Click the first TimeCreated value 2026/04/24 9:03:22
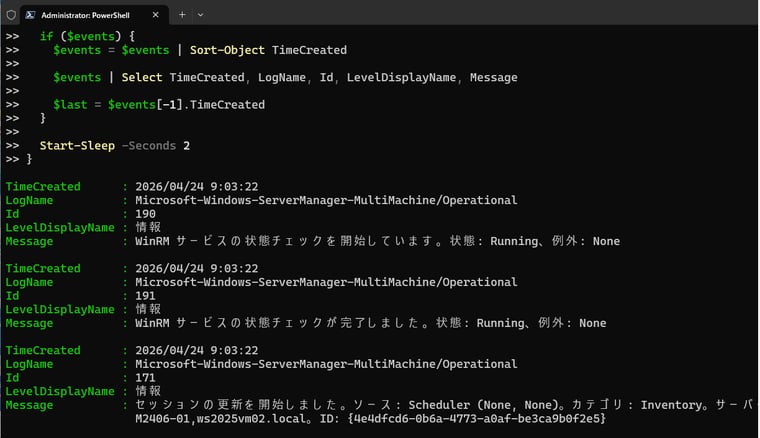 click(197, 187)
